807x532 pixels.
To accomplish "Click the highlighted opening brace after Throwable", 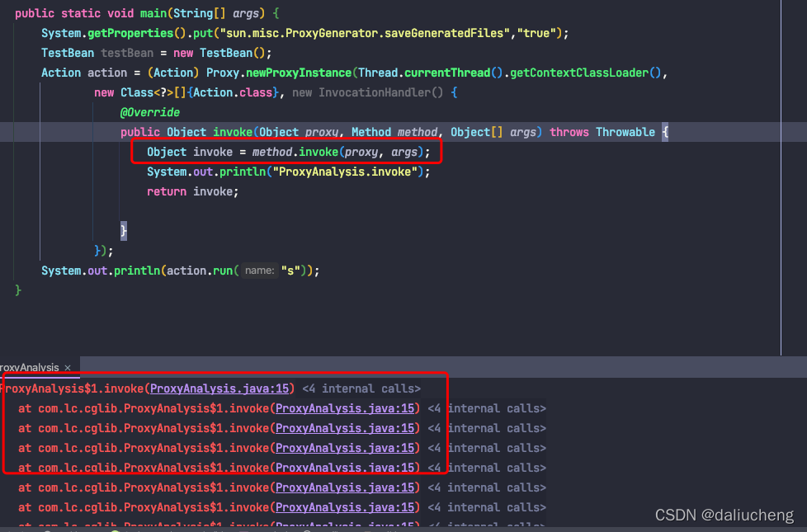I will tap(665, 132).
